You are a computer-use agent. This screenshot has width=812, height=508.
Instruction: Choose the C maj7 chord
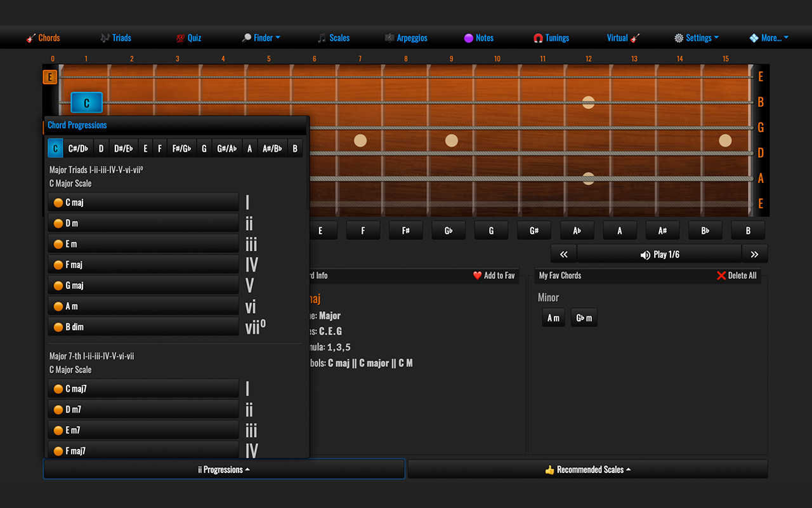143,389
